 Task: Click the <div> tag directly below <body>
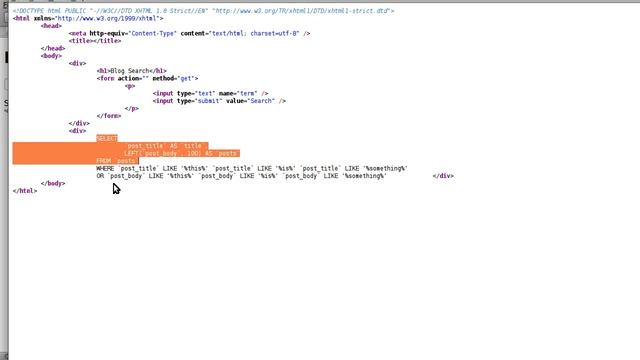(78, 63)
